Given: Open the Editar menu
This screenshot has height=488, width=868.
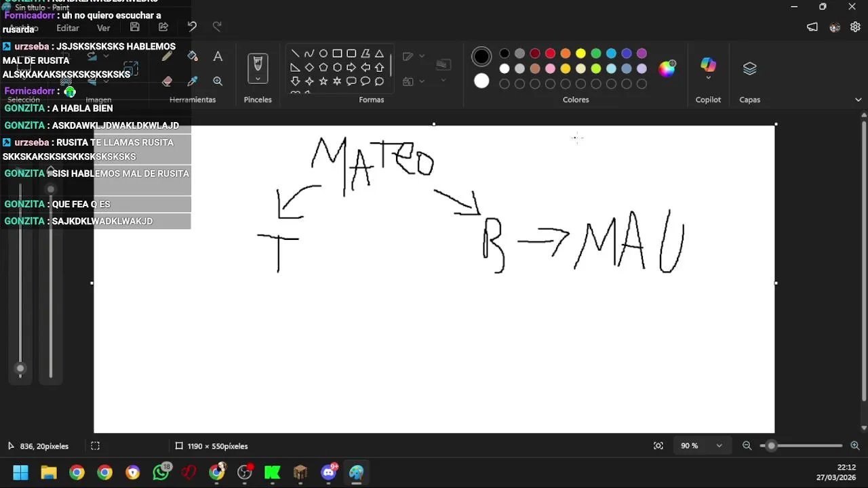Looking at the screenshot, I should (68, 28).
